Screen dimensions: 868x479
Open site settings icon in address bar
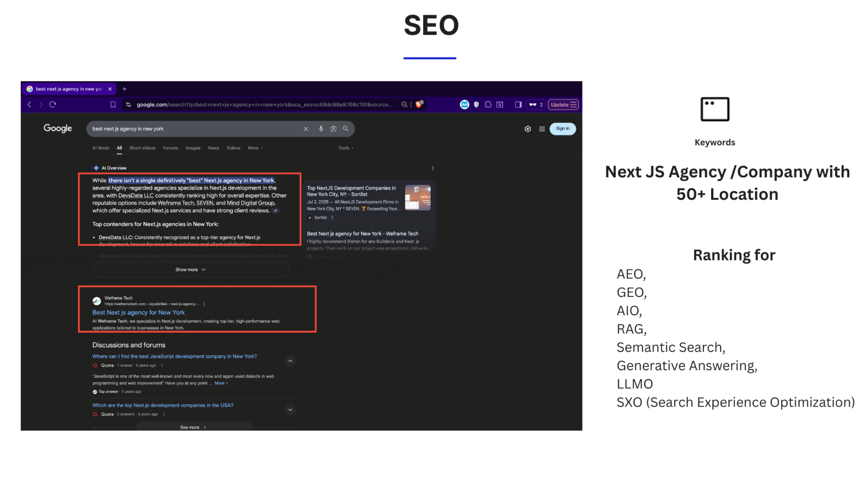(129, 105)
